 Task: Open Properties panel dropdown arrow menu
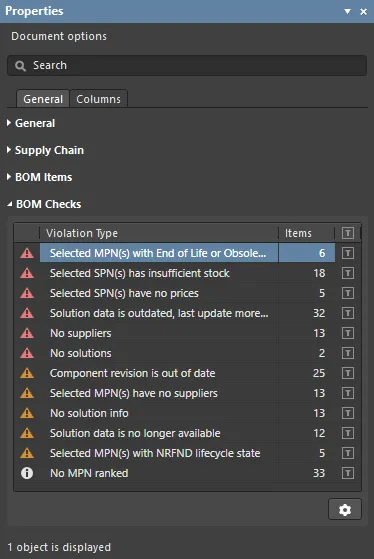coord(347,11)
